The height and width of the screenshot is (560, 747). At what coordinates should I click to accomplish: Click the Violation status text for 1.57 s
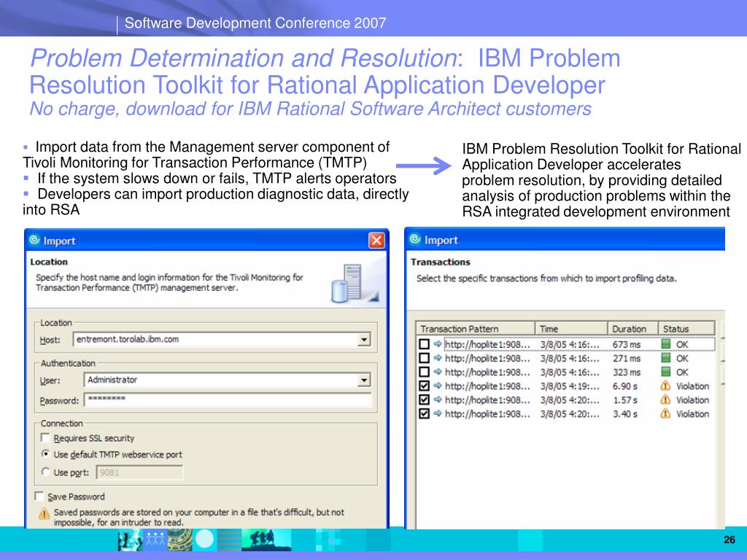click(693, 400)
